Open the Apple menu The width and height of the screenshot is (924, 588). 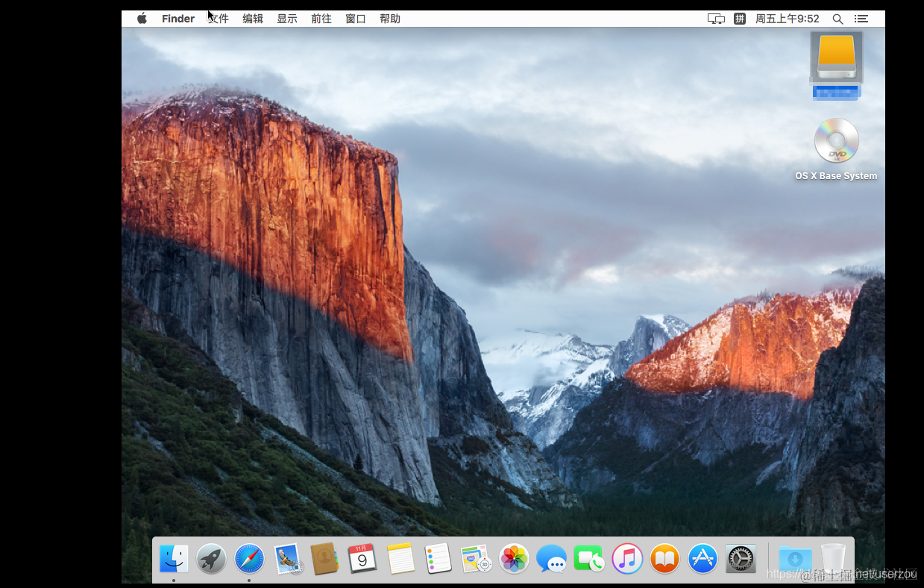(142, 19)
